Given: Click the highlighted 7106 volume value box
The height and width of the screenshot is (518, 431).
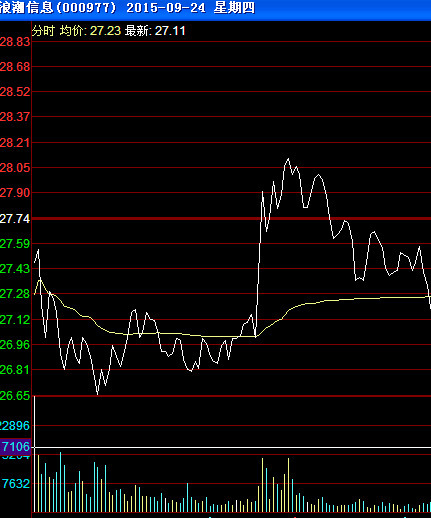Looking at the screenshot, I should click(x=15, y=447).
